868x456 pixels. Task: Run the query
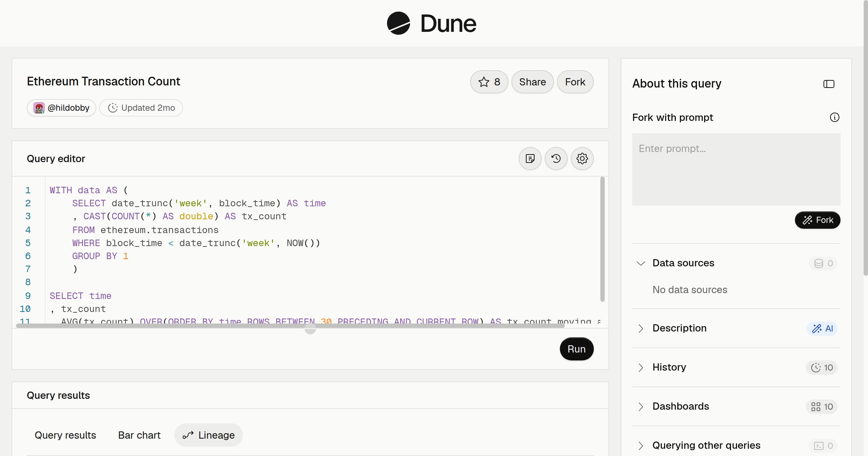[576, 349]
